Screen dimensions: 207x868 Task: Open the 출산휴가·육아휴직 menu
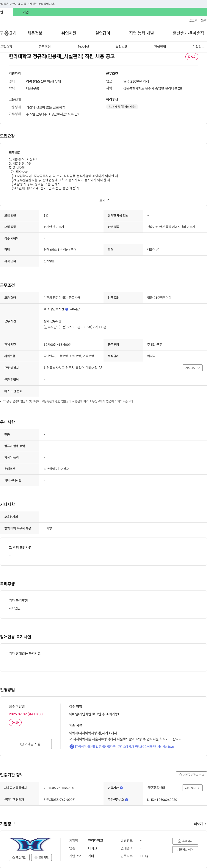coord(188,33)
